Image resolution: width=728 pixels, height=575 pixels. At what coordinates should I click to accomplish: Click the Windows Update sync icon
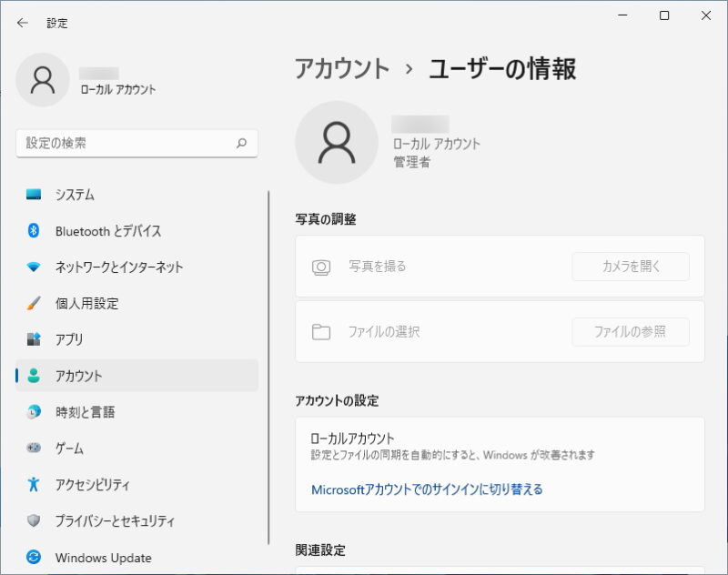tap(34, 558)
